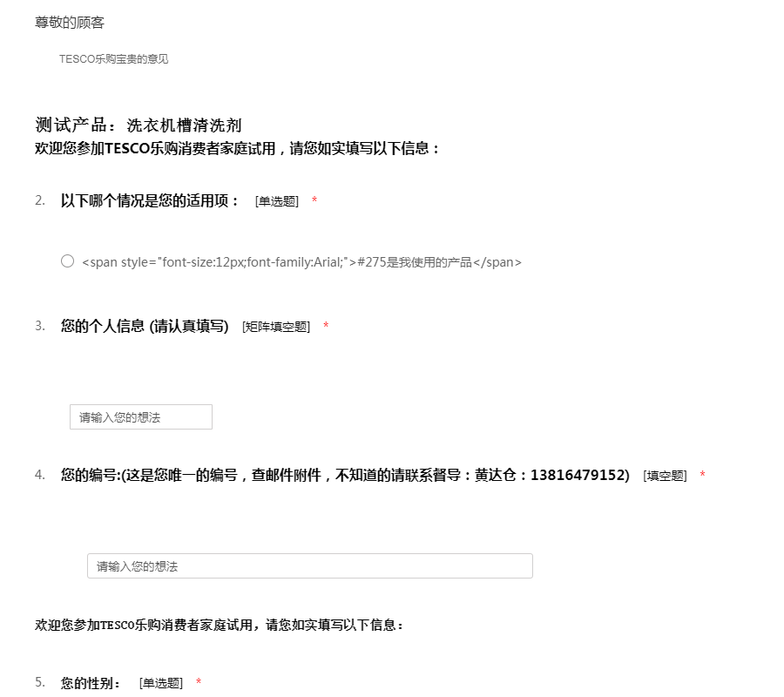Focus the personal information text input in question 3
The height and width of the screenshot is (697, 784).
tap(140, 417)
